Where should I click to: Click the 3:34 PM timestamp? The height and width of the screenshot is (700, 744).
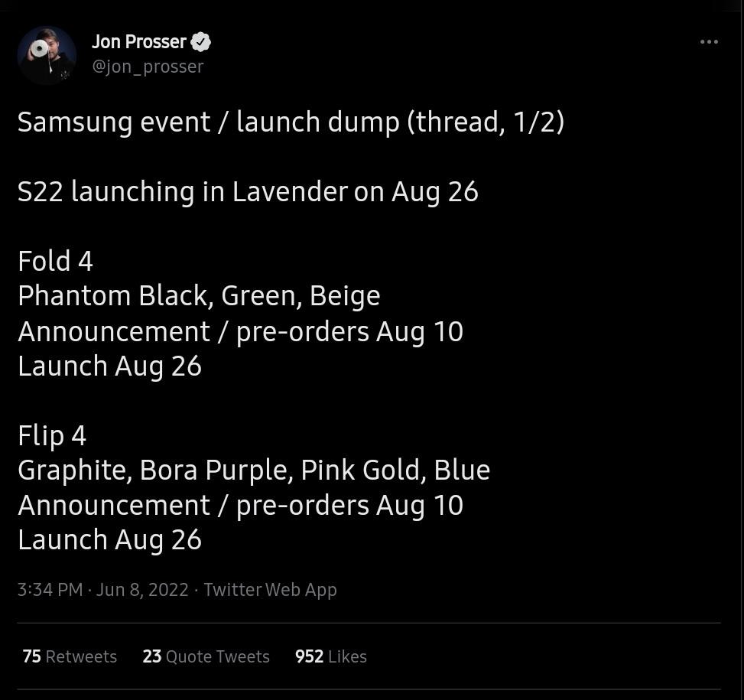coord(50,590)
